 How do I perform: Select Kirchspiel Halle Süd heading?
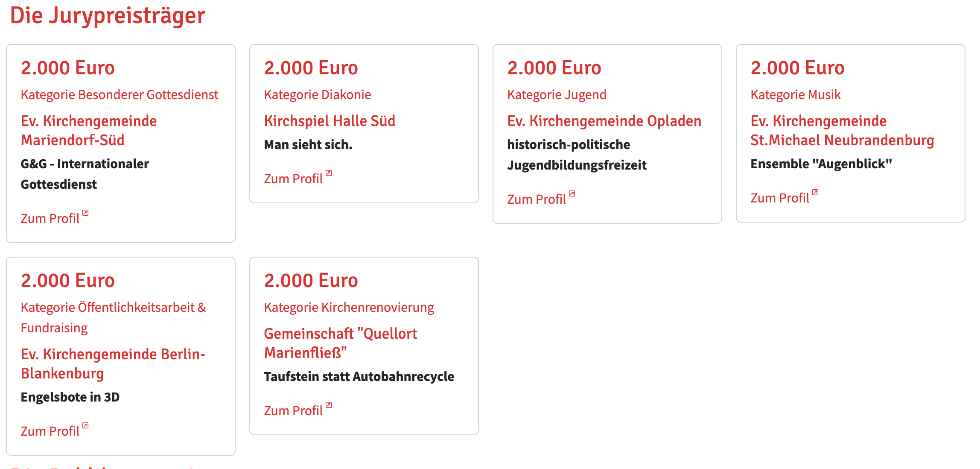tap(330, 121)
